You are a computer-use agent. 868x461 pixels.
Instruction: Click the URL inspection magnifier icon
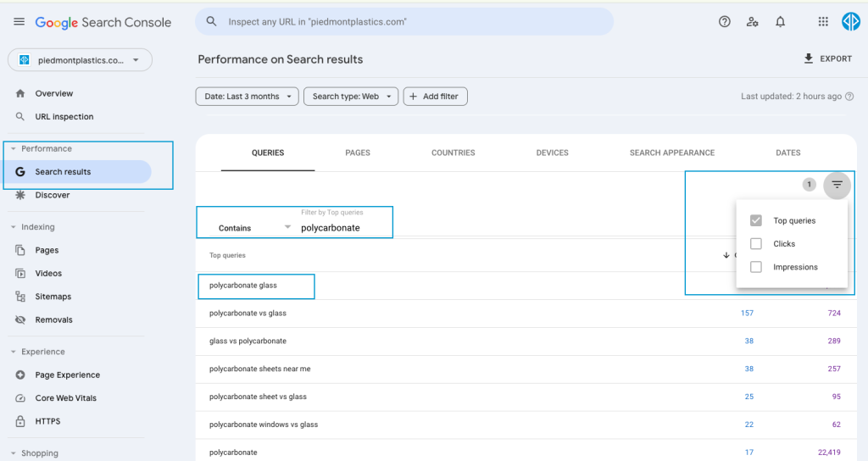20,117
